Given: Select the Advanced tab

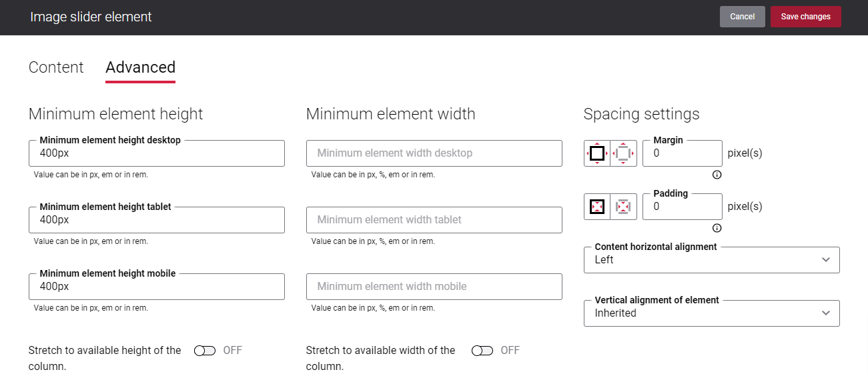Looking at the screenshot, I should (141, 67).
